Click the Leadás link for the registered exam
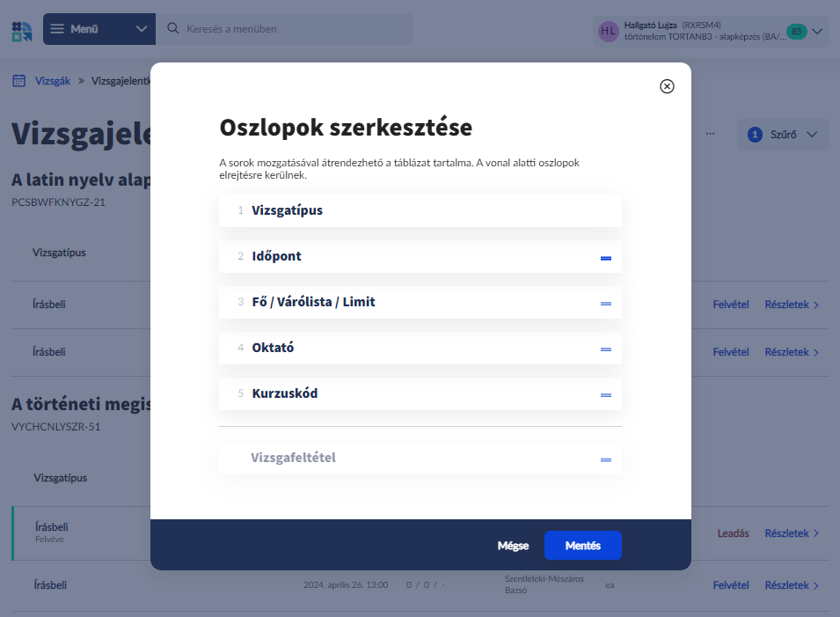This screenshot has height=617, width=840. tap(733, 533)
